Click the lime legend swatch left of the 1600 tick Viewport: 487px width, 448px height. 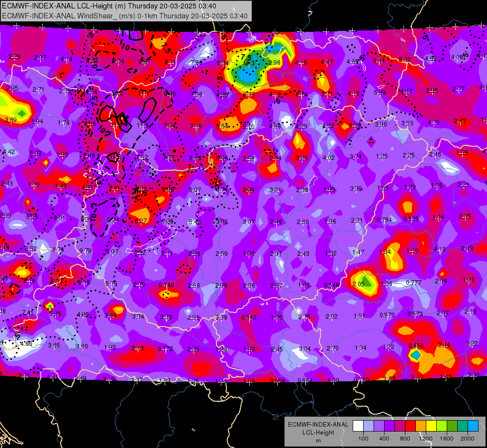click(x=442, y=426)
